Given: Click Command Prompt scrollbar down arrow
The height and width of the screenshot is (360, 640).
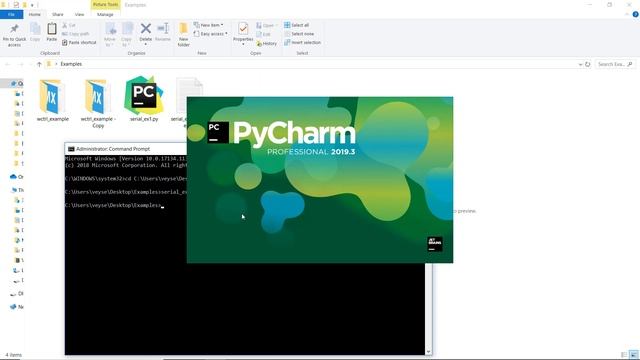Looking at the screenshot, I should tap(428, 351).
